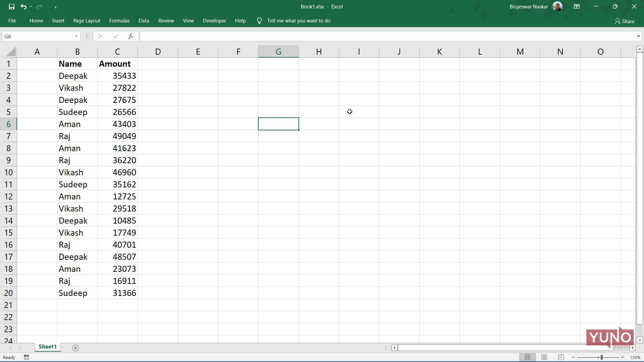
Task: Open Customize Quick Access Toolbar dropdown
Action: pos(56,7)
